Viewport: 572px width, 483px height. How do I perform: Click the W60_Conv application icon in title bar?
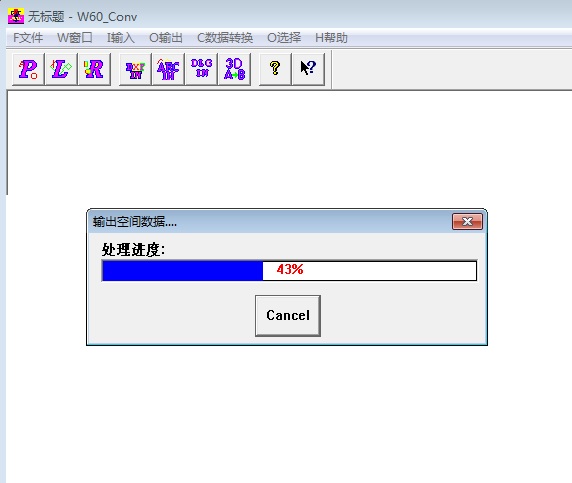(x=16, y=16)
